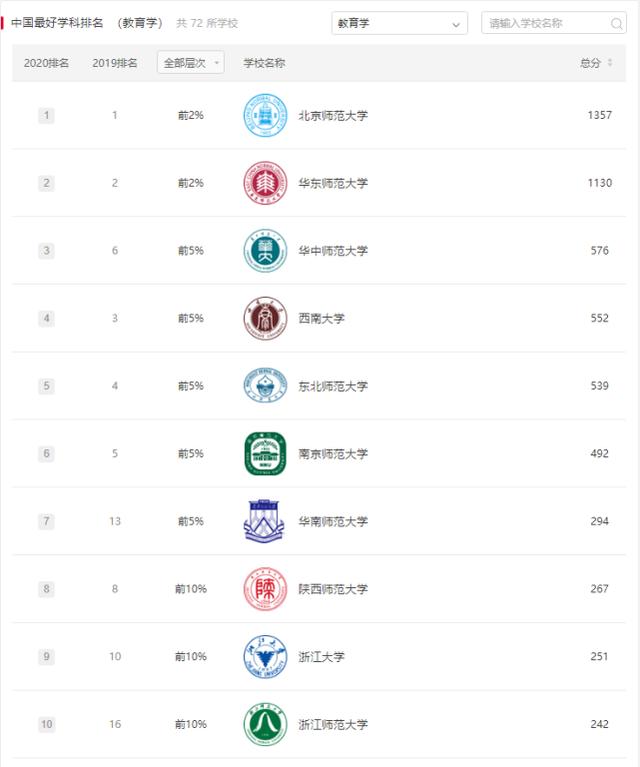The height and width of the screenshot is (767, 640).
Task: Click the Zhejiang University eagle logo
Action: click(x=265, y=656)
